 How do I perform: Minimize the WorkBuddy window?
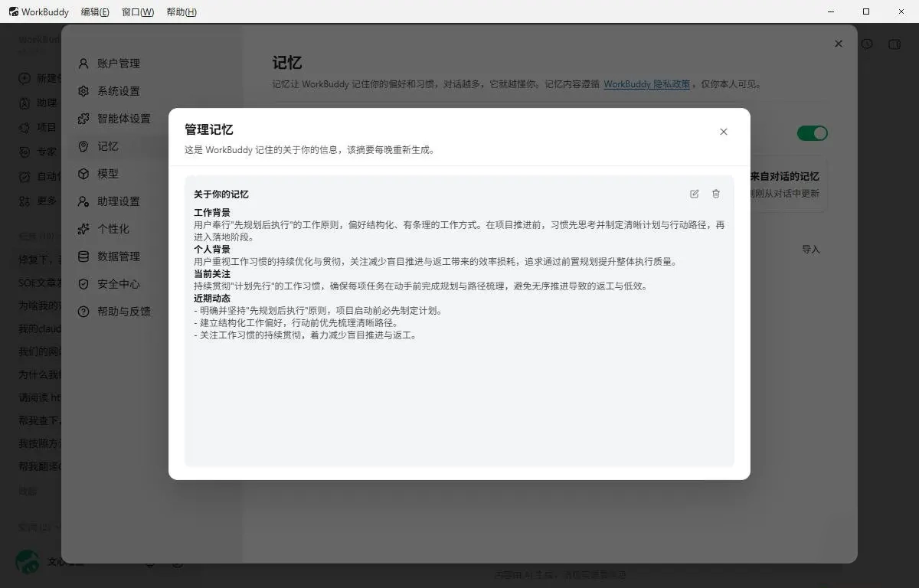tap(832, 11)
